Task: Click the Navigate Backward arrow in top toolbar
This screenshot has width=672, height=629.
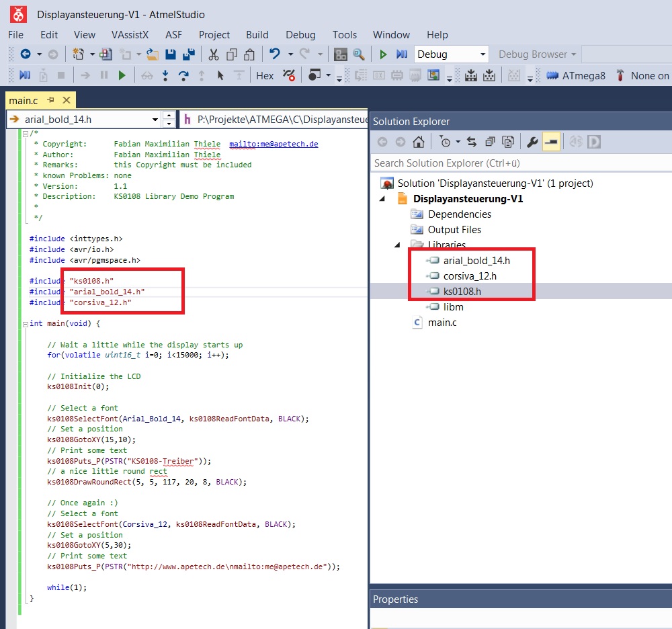Action: coord(26,54)
